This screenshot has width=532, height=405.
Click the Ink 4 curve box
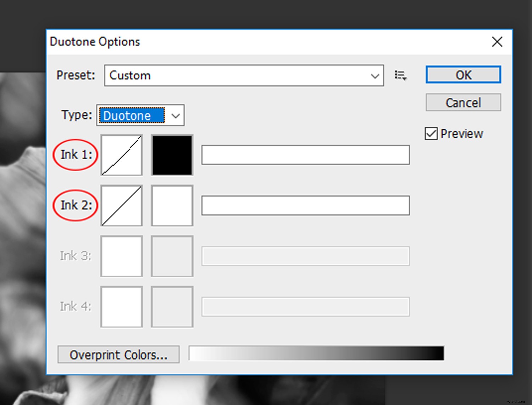[x=121, y=306]
